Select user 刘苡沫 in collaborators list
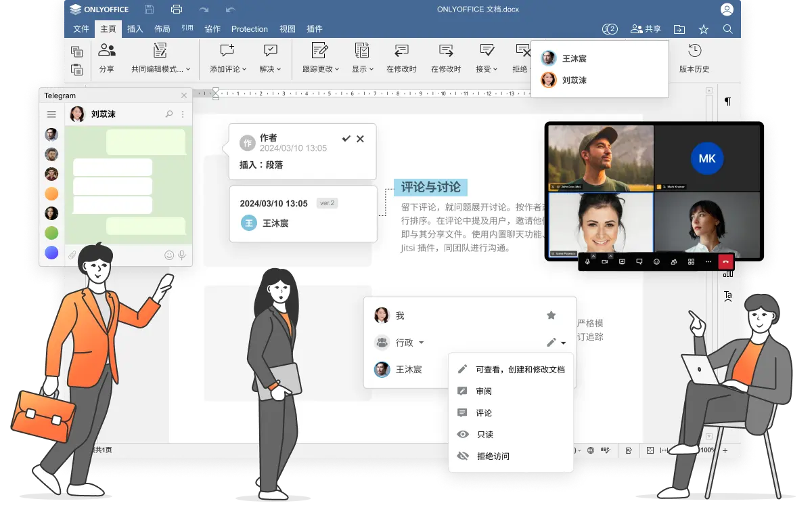 (x=574, y=80)
